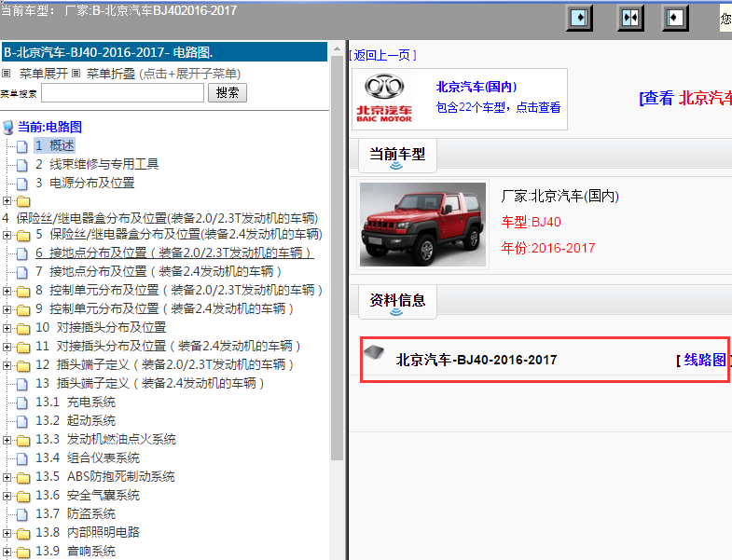Expand 13.9 音响系统
This screenshot has width=732, height=560.
click(7, 552)
